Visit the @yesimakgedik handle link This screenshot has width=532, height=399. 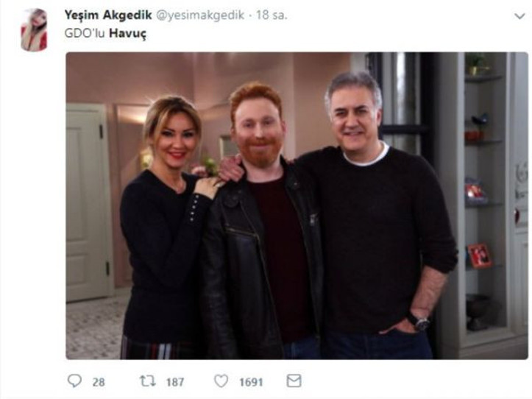pos(200,15)
